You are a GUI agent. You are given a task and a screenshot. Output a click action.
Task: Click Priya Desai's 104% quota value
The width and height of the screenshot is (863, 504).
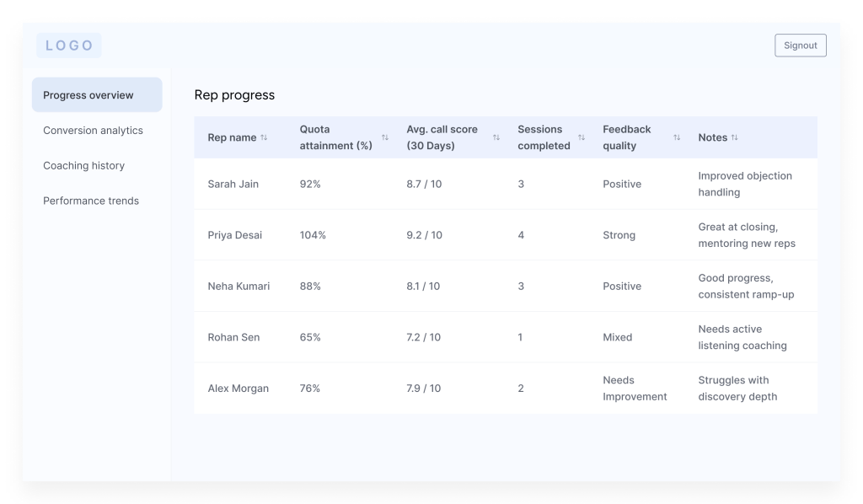click(x=313, y=235)
